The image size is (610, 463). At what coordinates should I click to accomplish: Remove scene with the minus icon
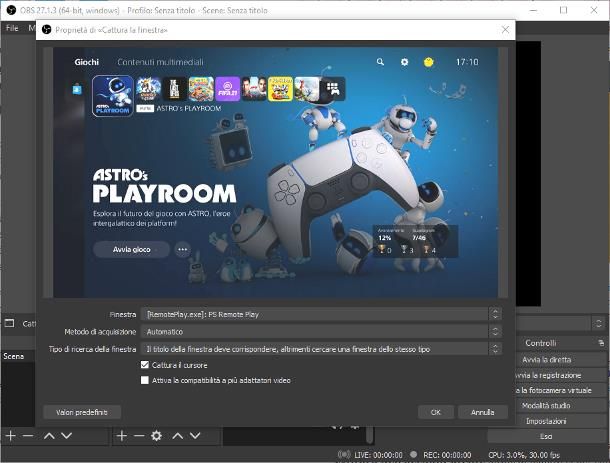28,436
